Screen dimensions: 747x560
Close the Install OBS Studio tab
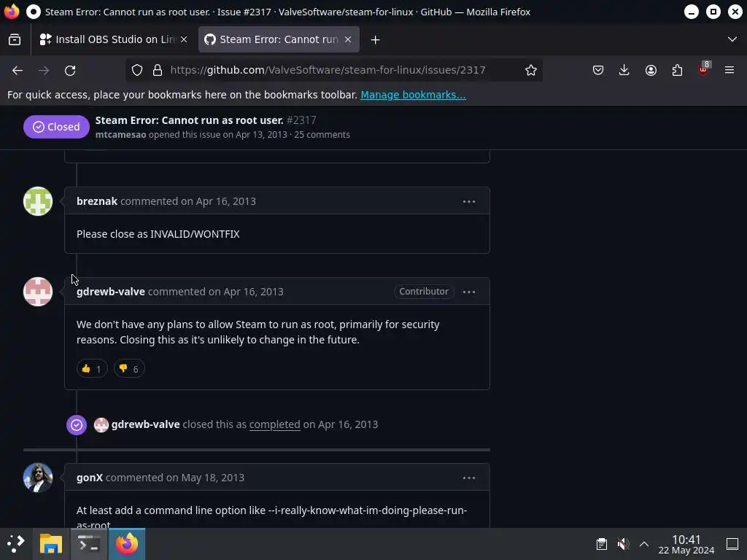click(184, 39)
